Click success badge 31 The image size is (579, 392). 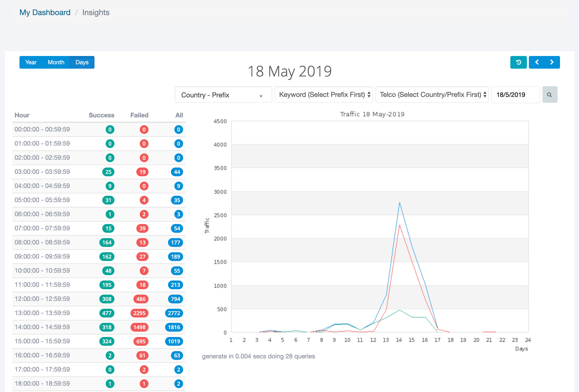[108, 200]
